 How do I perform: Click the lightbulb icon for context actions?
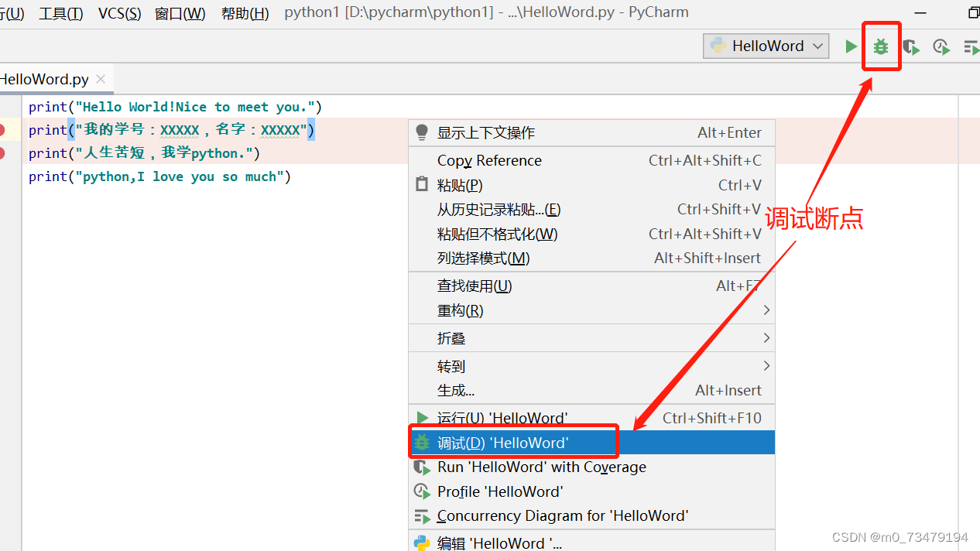pos(422,132)
